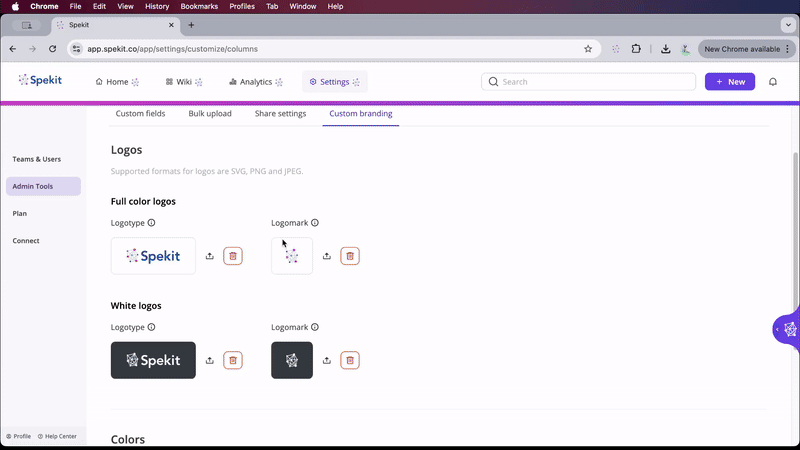Upload a new white logomark
The width and height of the screenshot is (800, 450).
click(x=327, y=360)
